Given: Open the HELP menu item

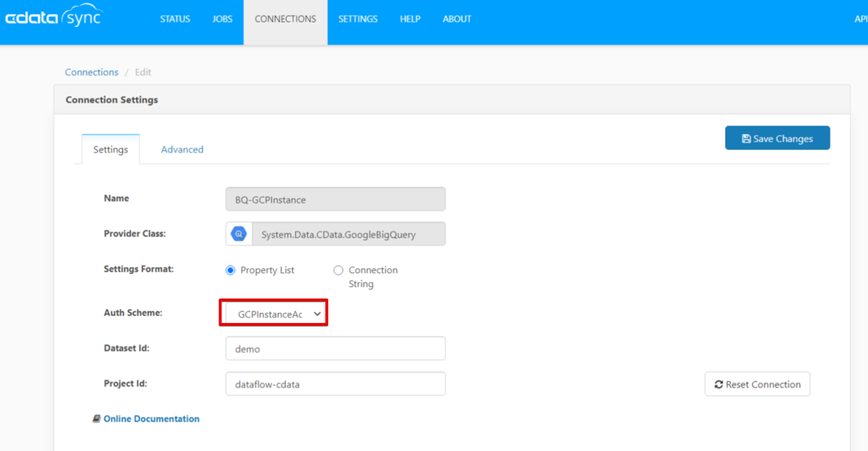Looking at the screenshot, I should click(x=410, y=20).
